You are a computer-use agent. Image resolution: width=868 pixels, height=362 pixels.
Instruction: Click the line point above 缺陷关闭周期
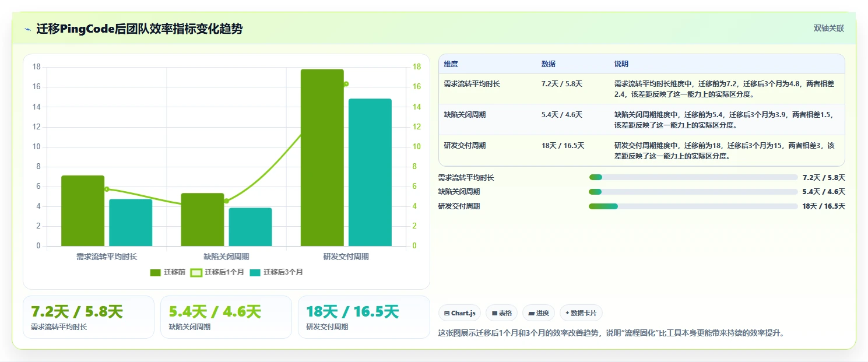[x=226, y=201]
